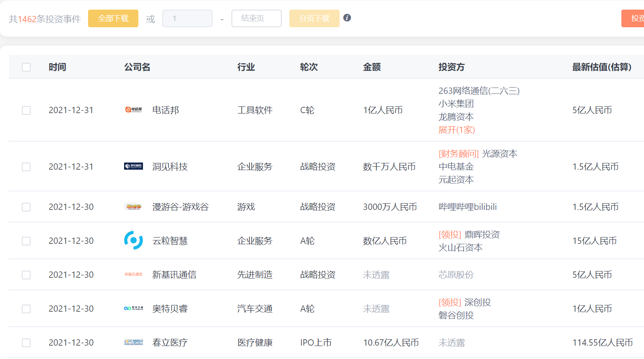Click the 公司名 column header
The image size is (644, 359).
138,67
